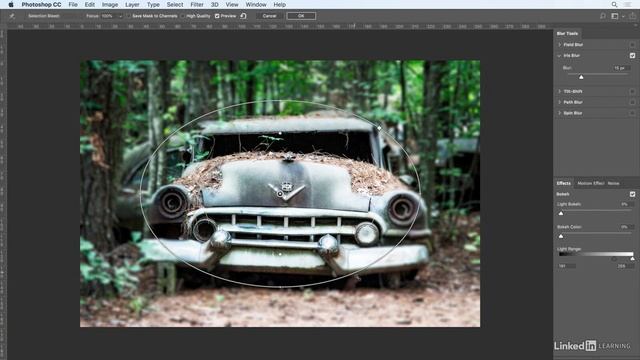Click the Iris Blur amount slider handle
The width and height of the screenshot is (640, 360).
pyautogui.click(x=581, y=77)
